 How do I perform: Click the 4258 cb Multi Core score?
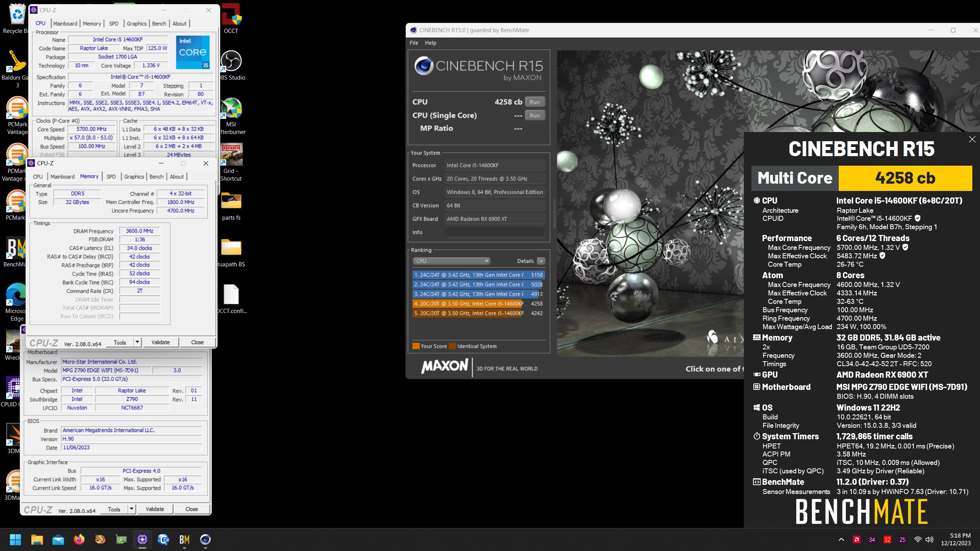[x=905, y=178]
